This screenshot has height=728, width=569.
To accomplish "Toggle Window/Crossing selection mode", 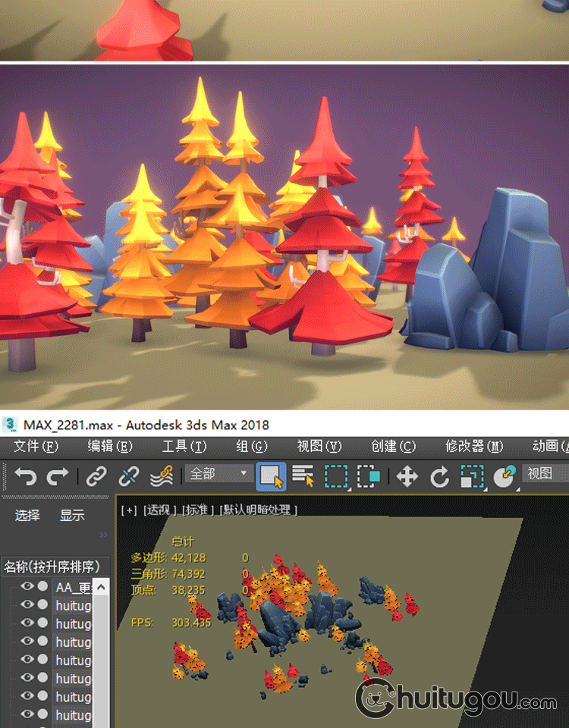I will (x=369, y=476).
